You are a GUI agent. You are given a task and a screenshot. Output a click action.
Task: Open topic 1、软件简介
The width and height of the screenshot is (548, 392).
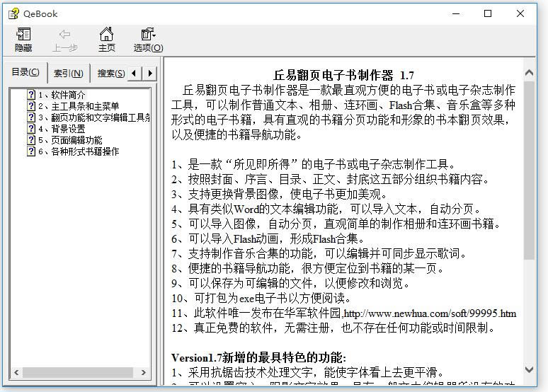(62, 95)
